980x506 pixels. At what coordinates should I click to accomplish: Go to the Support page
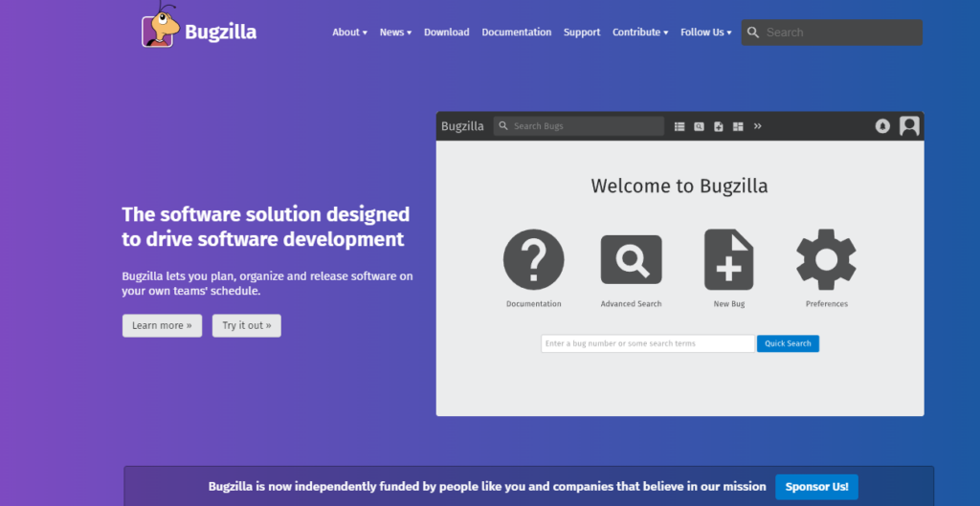tap(582, 33)
